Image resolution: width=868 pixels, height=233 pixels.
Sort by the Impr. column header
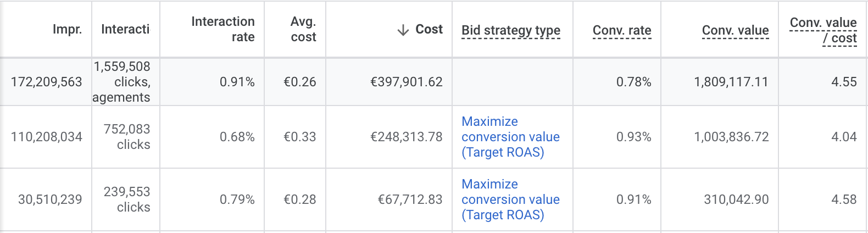click(x=67, y=29)
